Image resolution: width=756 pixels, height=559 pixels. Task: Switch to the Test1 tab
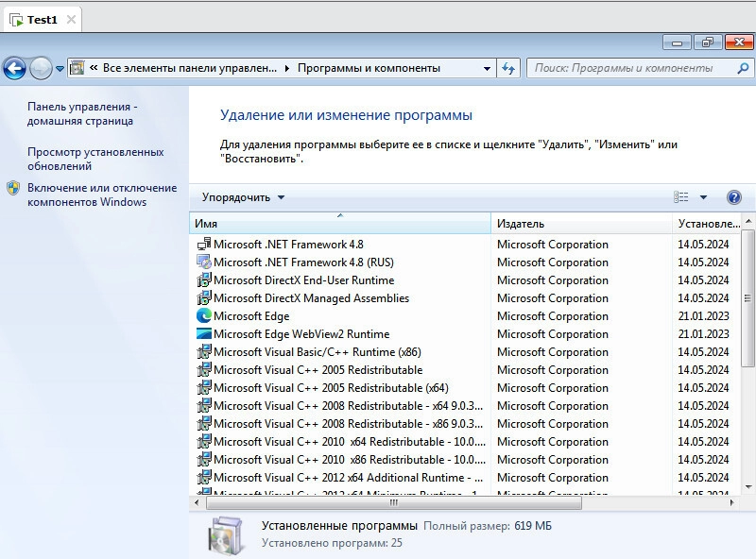coord(42,19)
